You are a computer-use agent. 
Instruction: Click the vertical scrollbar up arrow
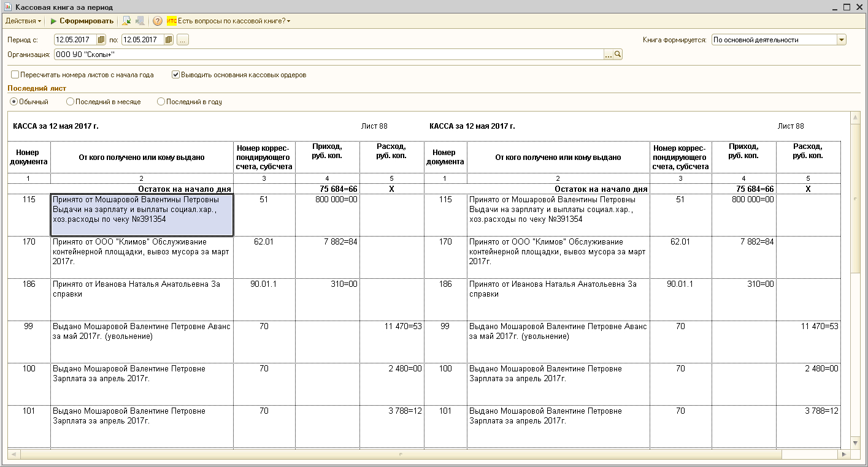(x=856, y=117)
